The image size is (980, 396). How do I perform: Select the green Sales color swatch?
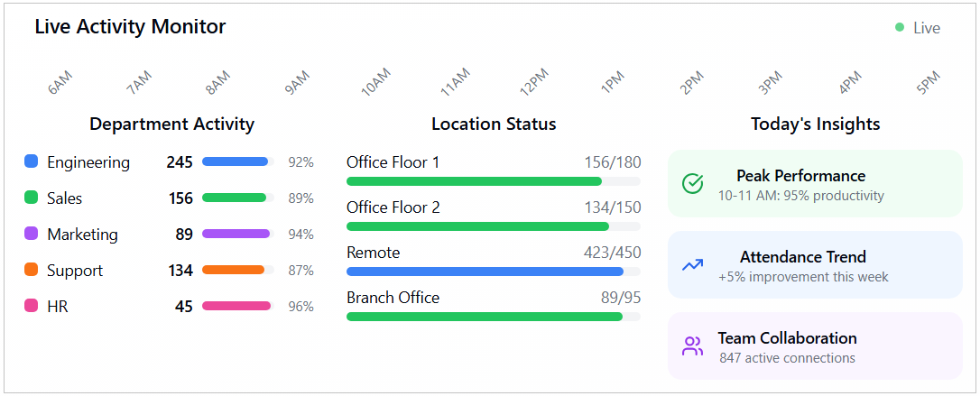pos(32,198)
